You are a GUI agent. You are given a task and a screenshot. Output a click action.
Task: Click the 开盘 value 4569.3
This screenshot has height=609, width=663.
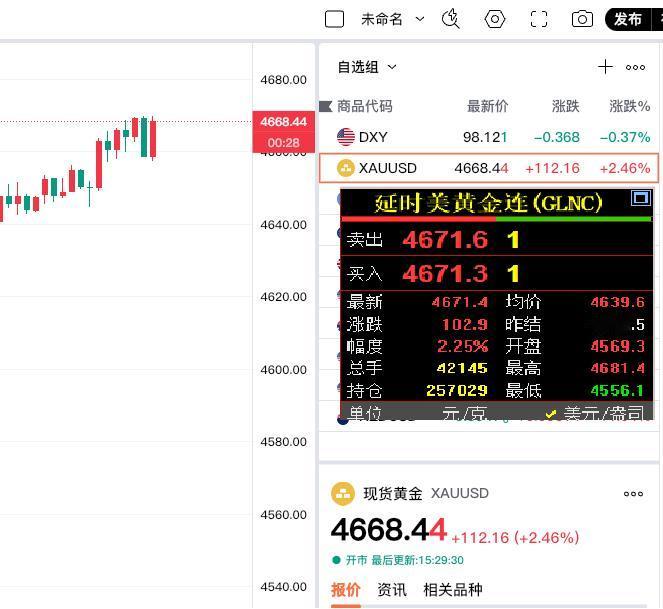(x=617, y=346)
